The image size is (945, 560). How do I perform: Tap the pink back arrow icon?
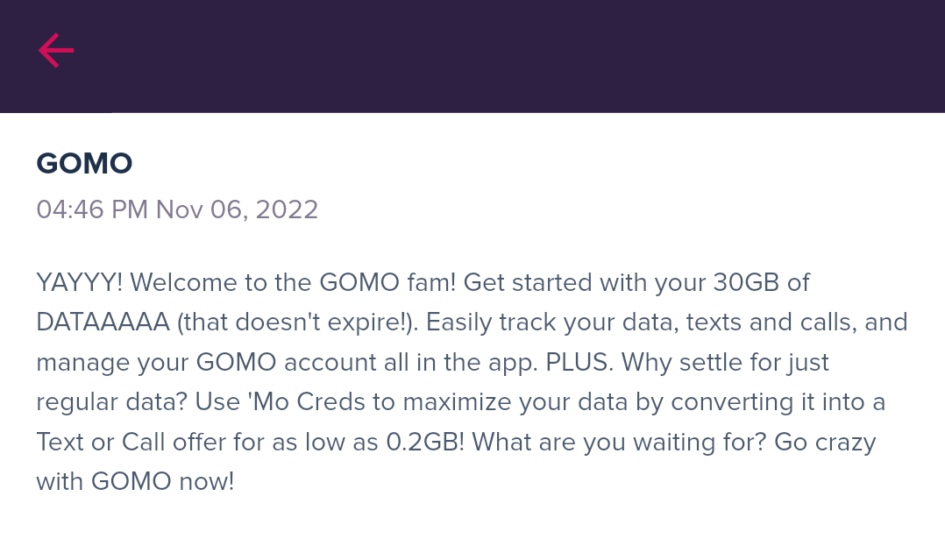(x=56, y=51)
